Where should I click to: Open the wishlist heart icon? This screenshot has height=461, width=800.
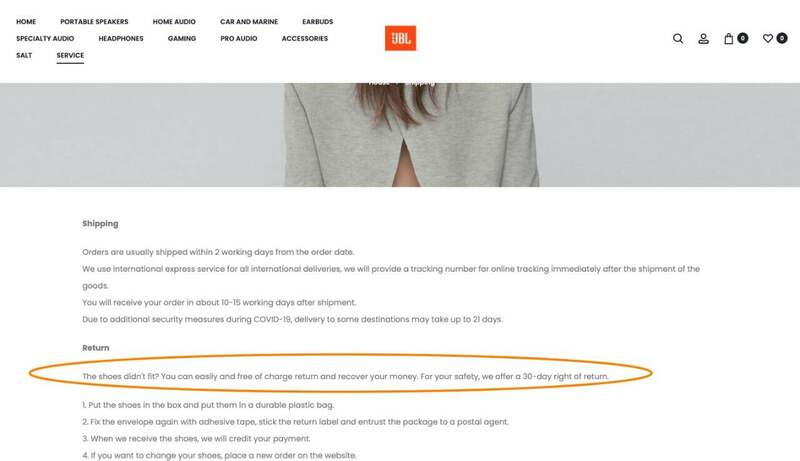(767, 38)
